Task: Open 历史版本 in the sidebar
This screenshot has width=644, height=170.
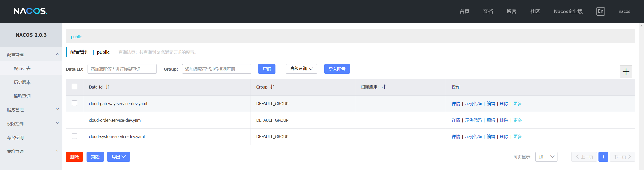Action: 22,82
